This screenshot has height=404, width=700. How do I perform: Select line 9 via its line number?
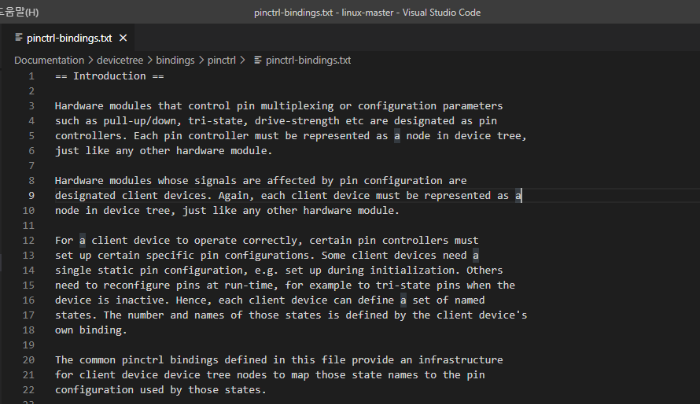tap(31, 196)
